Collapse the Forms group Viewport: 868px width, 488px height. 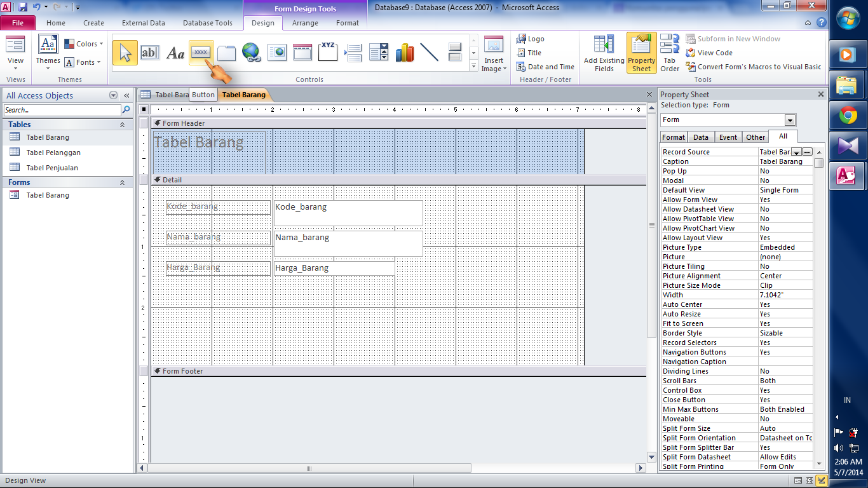tap(122, 182)
